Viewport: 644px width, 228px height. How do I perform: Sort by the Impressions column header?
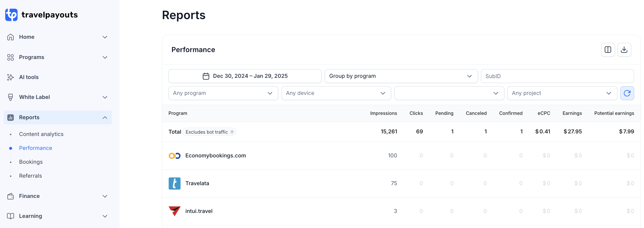pyautogui.click(x=383, y=113)
